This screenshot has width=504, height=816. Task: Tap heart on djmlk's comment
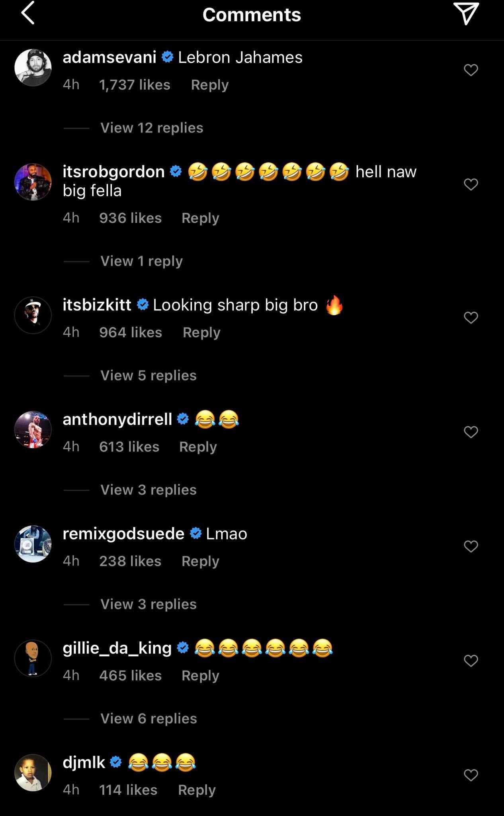471,775
